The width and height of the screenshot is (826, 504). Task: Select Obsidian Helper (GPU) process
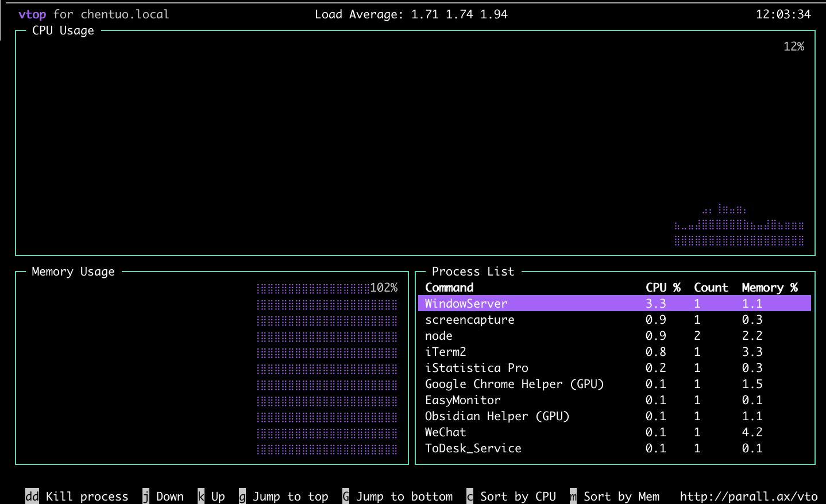pos(497,416)
